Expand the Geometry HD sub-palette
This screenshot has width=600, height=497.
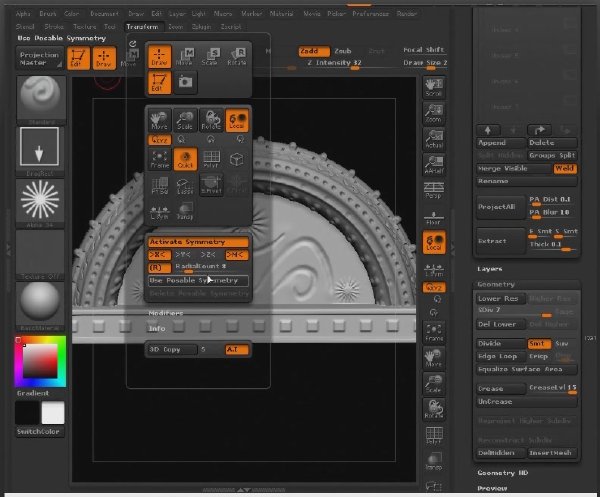502,473
